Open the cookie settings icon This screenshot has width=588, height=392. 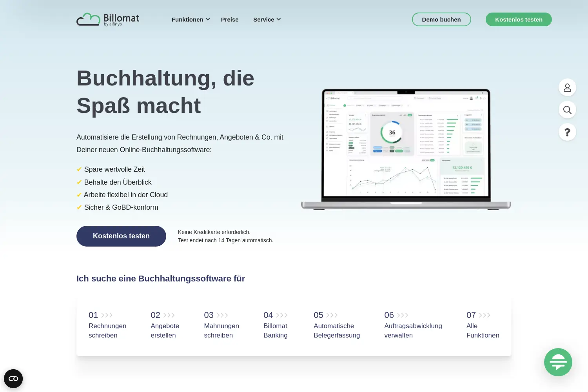pyautogui.click(x=13, y=379)
